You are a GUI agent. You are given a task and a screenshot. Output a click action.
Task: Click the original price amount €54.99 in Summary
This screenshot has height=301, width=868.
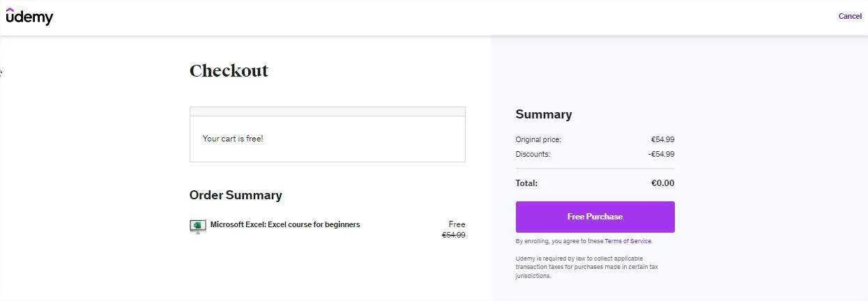click(x=662, y=139)
